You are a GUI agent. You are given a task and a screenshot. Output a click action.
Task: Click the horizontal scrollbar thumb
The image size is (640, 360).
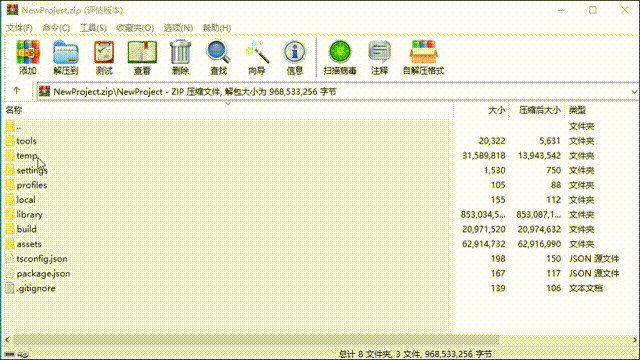[x=256, y=340]
